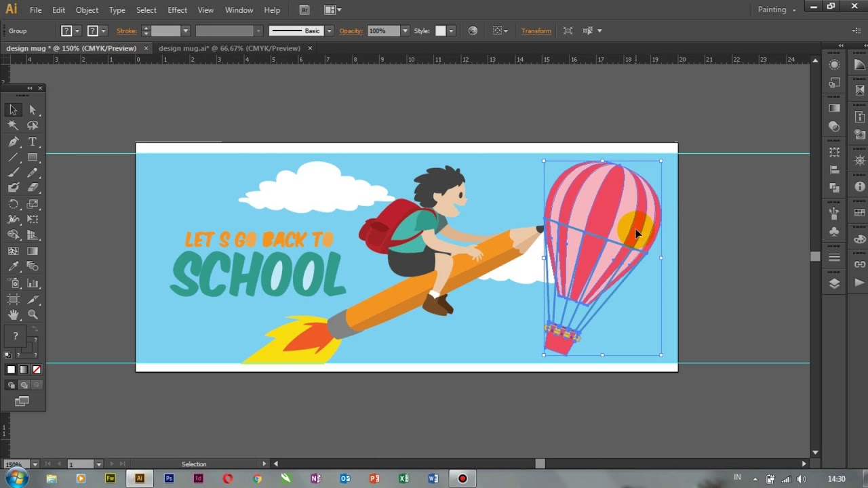Open the Actions panel play icon
Image resolution: width=868 pixels, height=488 pixels.
pos(860,282)
